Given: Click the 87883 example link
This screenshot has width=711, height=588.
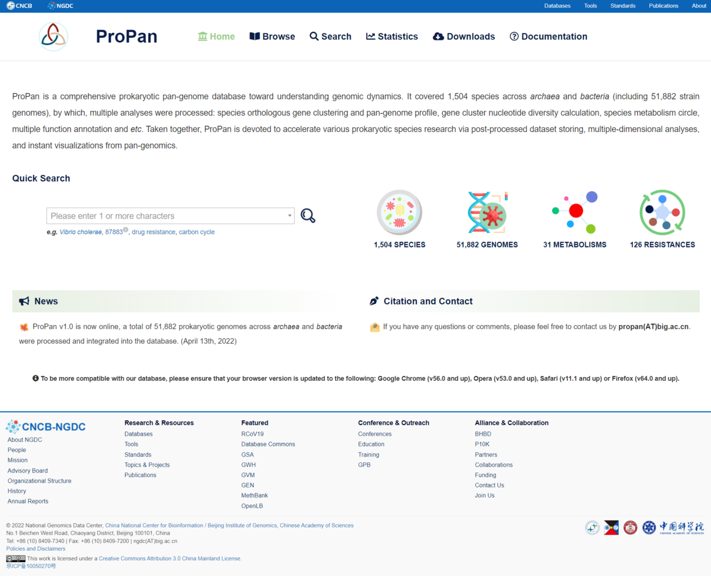Looking at the screenshot, I should 114,232.
